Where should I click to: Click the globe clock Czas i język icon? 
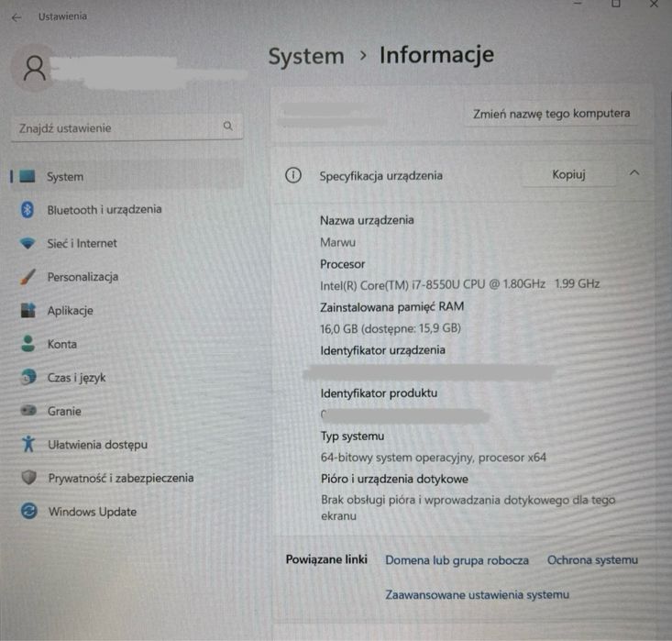[28, 377]
